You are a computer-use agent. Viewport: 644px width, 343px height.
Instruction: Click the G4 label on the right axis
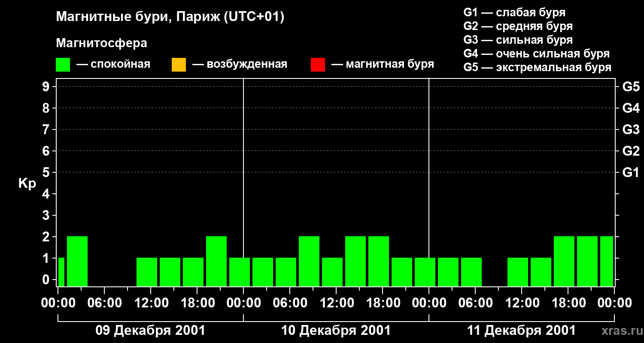click(x=631, y=108)
